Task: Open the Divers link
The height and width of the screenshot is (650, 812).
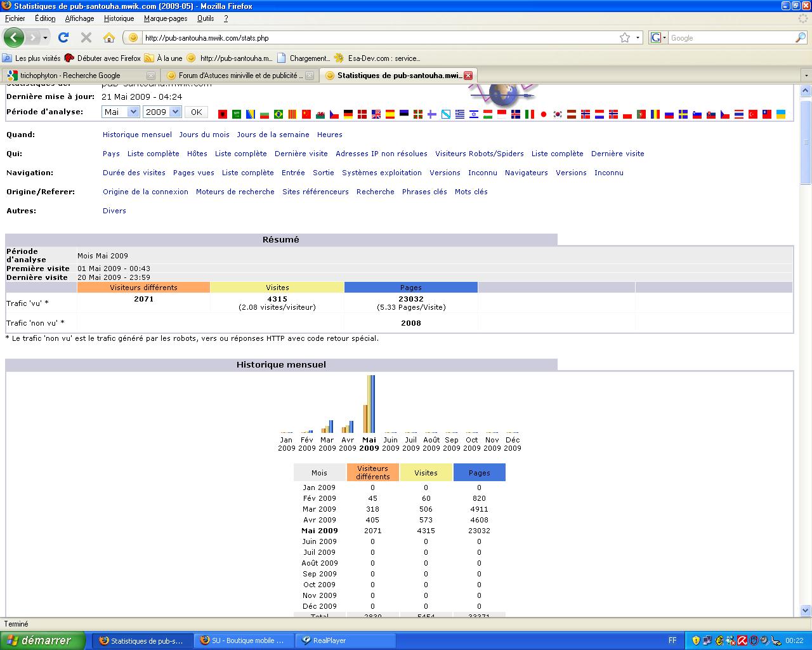Action: (114, 211)
